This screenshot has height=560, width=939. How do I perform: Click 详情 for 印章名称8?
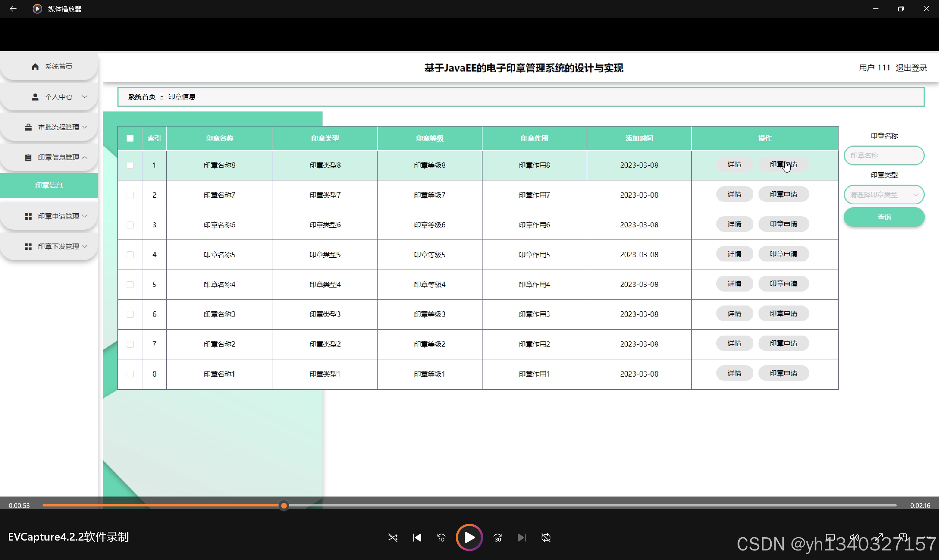pos(734,165)
